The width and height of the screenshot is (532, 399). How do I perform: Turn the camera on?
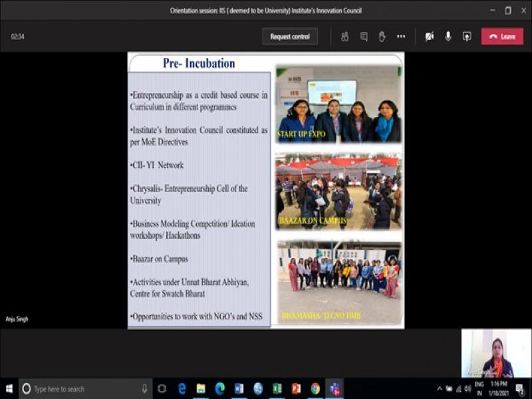point(430,37)
